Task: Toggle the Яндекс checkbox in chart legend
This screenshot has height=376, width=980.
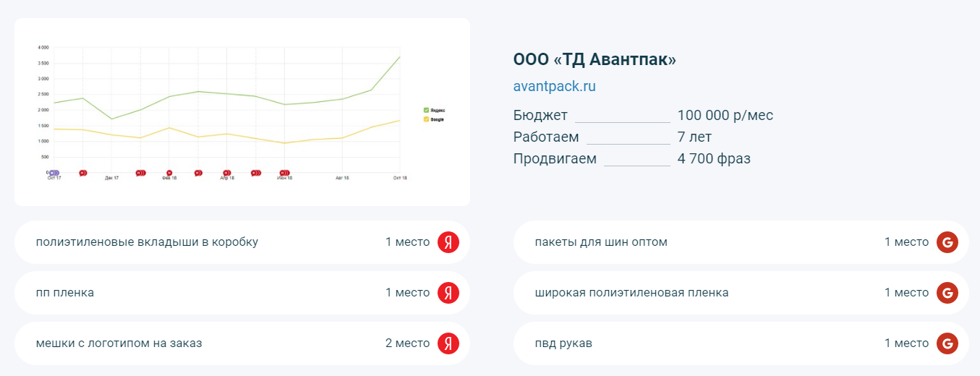Action: click(x=426, y=110)
